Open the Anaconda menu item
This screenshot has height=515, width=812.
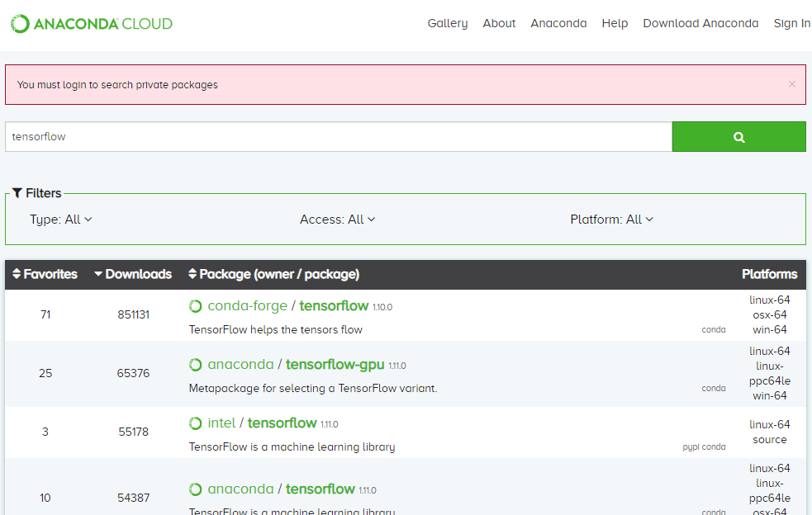[558, 23]
